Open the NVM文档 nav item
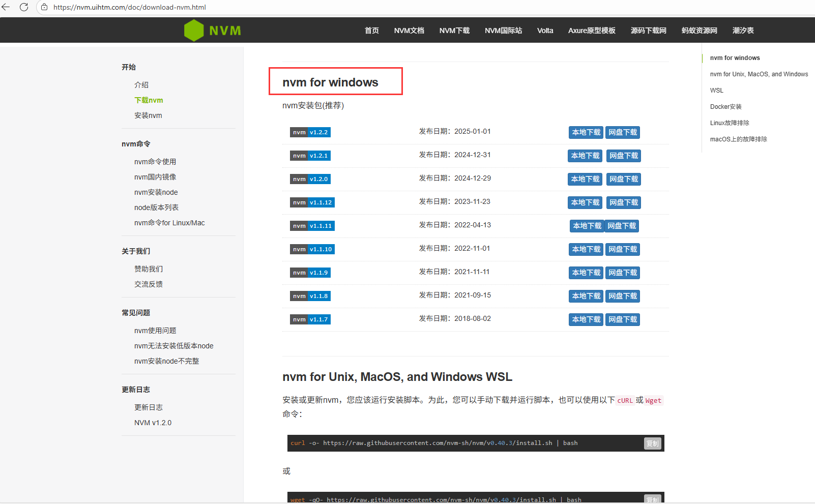The width and height of the screenshot is (815, 504). [409, 31]
